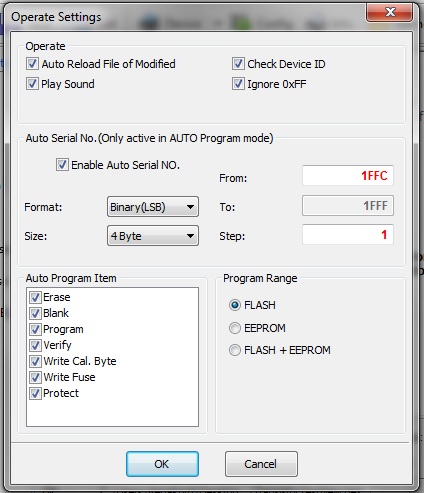The width and height of the screenshot is (424, 493).
Task: Disable Check Device ID option
Action: 238,64
